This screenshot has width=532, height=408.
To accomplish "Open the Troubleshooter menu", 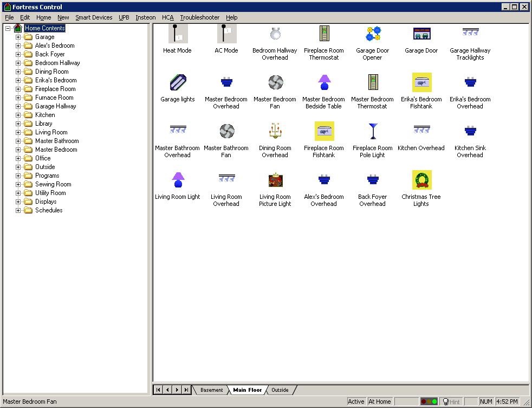I will 199,17.
